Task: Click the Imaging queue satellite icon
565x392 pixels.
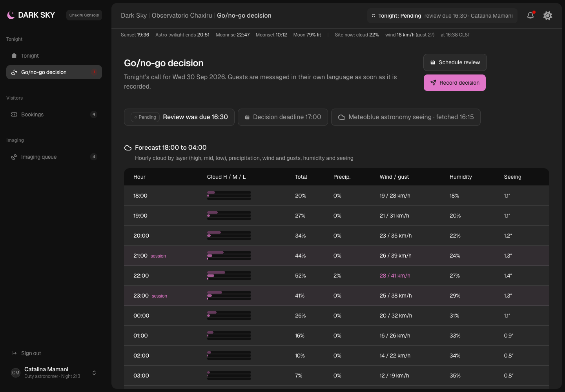Action: point(14,157)
